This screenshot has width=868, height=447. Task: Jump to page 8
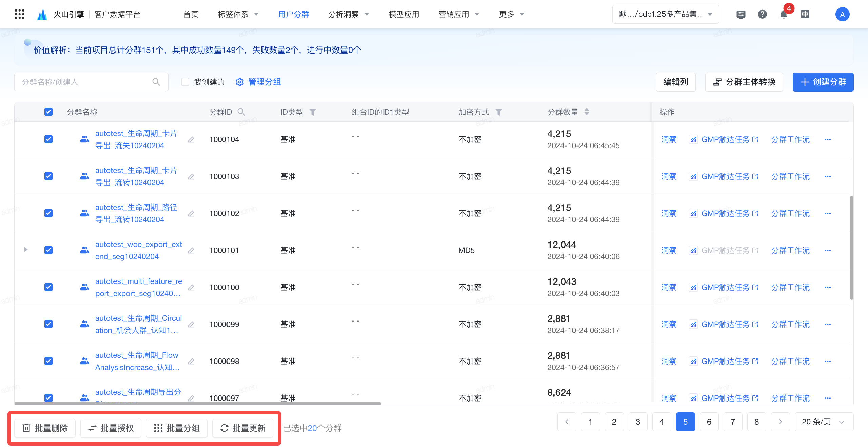pos(756,422)
